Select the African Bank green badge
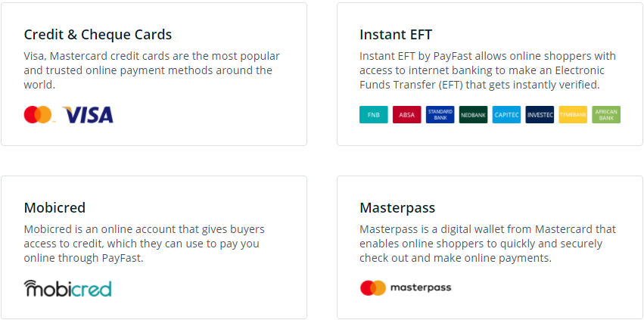This screenshot has height=320, width=644. click(606, 115)
